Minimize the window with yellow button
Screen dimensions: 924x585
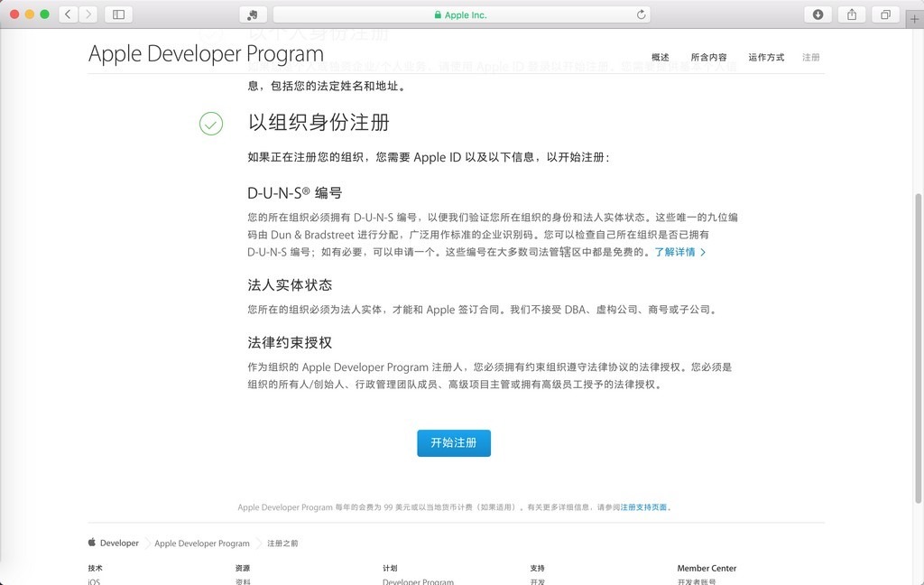pos(30,14)
